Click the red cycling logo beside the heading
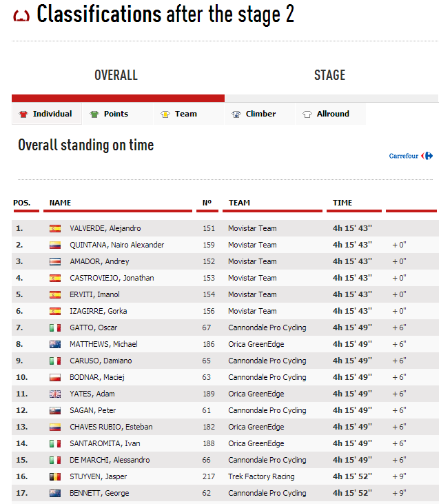This screenshot has width=441, height=504. click(21, 16)
